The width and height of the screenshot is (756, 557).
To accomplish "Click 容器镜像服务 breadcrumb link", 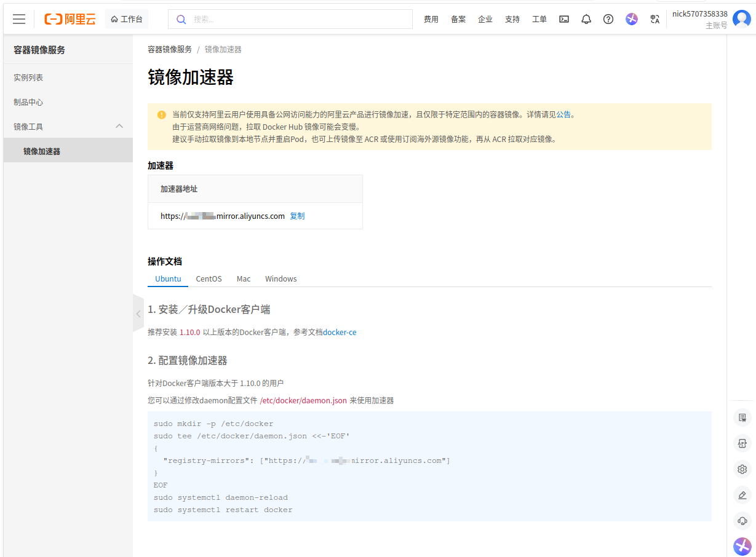I will (x=170, y=49).
